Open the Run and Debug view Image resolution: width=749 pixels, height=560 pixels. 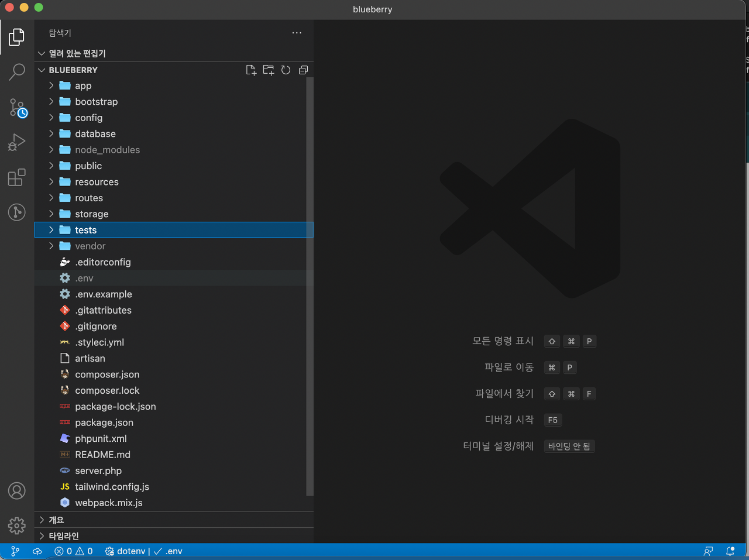[17, 142]
